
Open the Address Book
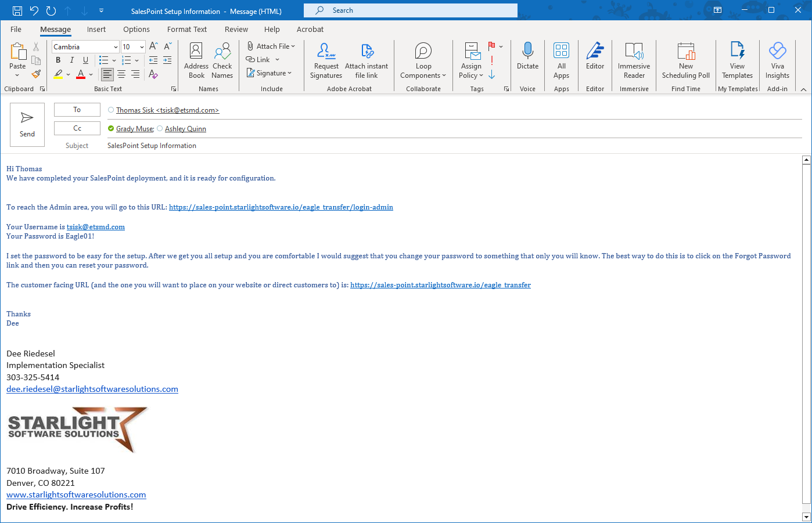(196, 60)
